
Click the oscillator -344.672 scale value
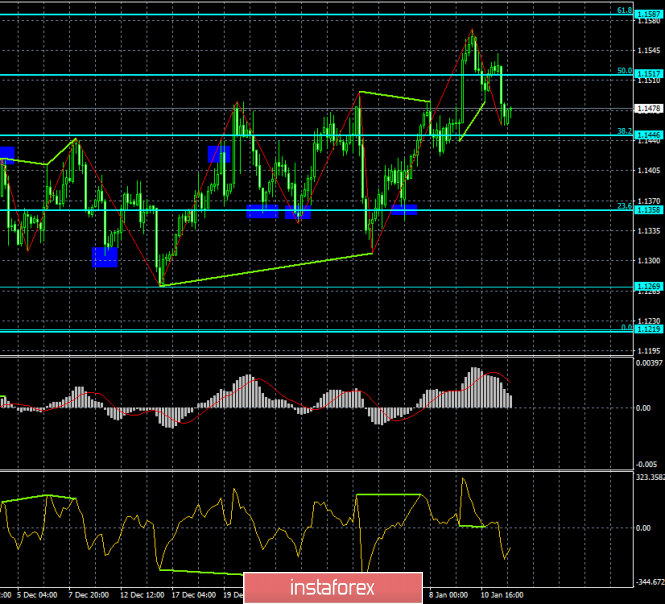tap(649, 581)
